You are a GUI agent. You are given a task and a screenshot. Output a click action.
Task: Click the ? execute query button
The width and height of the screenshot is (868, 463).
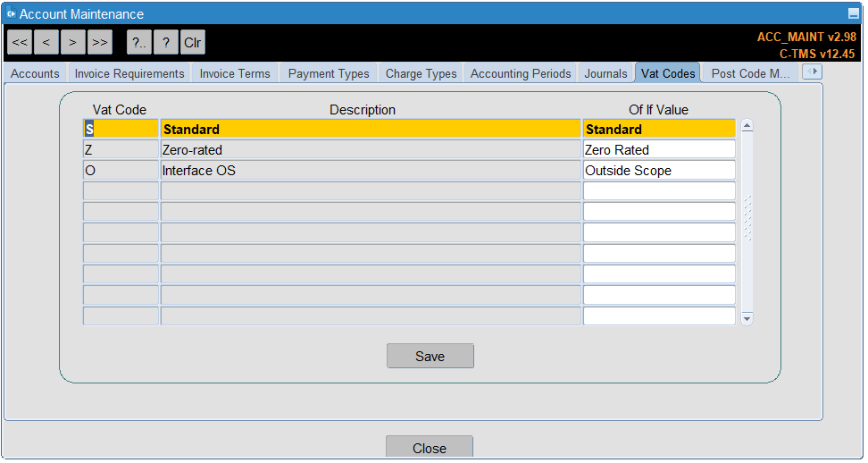pos(166,42)
